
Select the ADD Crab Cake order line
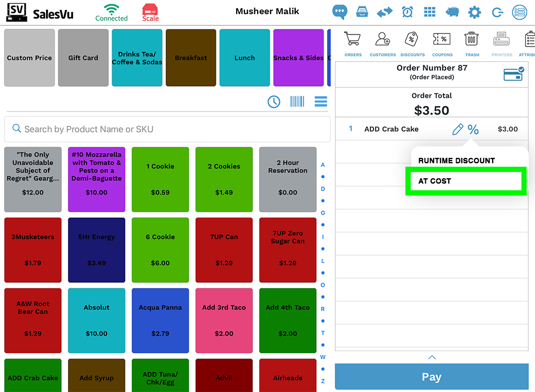(432, 129)
